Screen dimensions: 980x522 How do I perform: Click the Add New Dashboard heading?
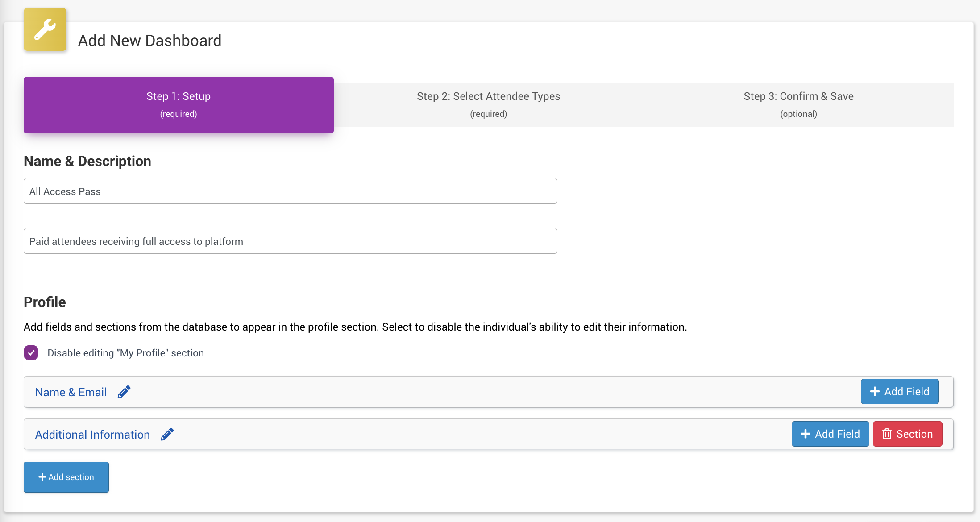149,41
